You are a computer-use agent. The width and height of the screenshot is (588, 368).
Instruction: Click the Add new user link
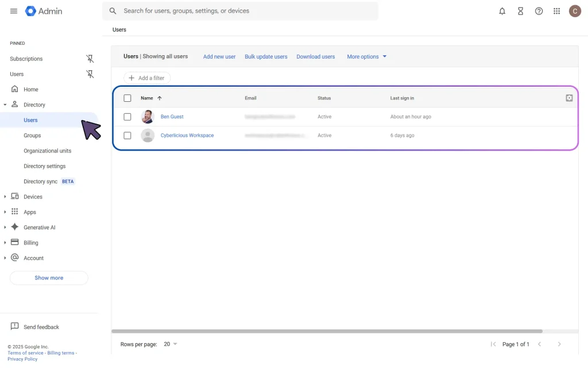click(219, 57)
